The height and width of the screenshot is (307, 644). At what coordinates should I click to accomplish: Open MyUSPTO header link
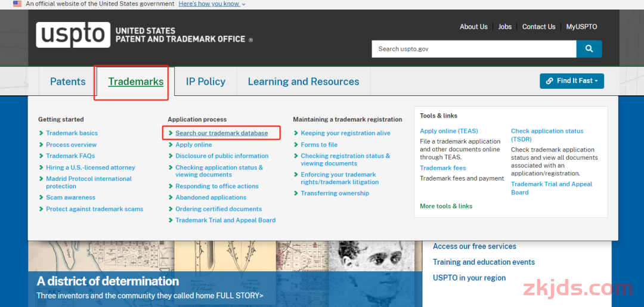point(581,27)
